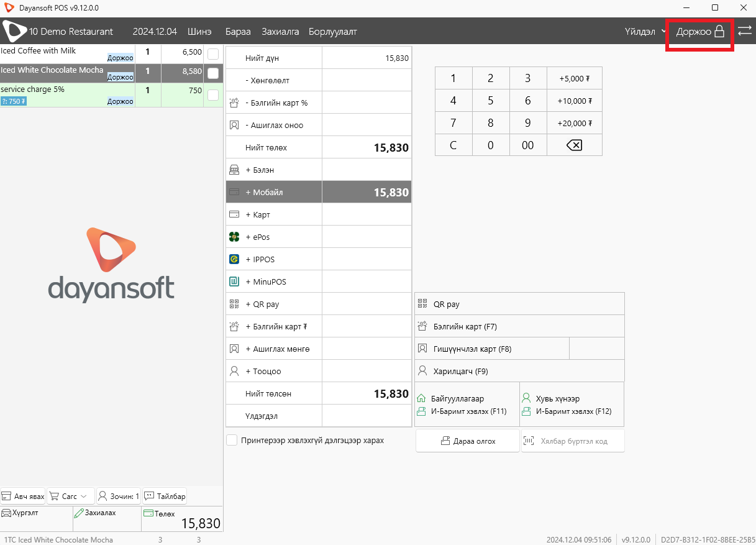Screen dimensions: 756x545
Task: Select the ePos payment method icon
Action: (x=234, y=237)
